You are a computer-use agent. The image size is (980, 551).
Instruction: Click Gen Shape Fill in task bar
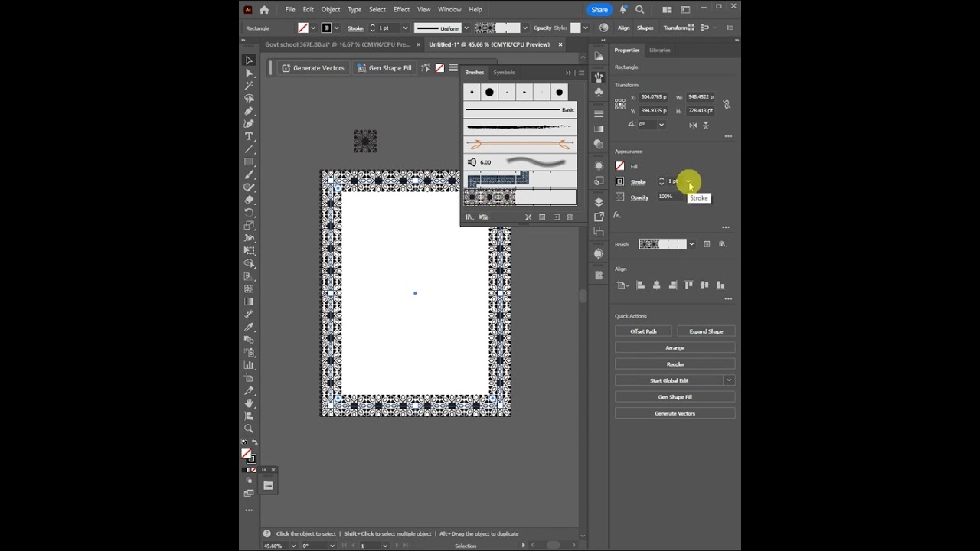tap(384, 68)
